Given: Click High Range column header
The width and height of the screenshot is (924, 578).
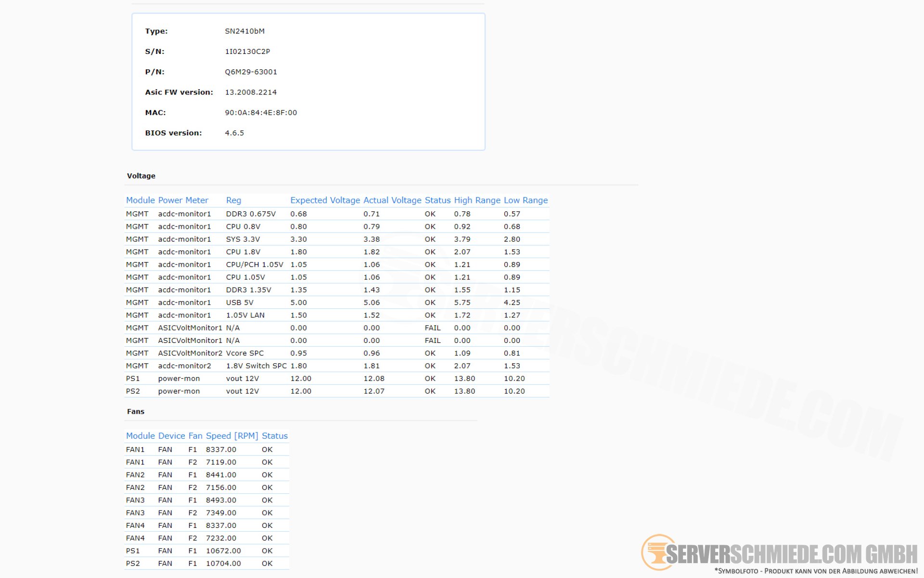Looking at the screenshot, I should coord(476,200).
